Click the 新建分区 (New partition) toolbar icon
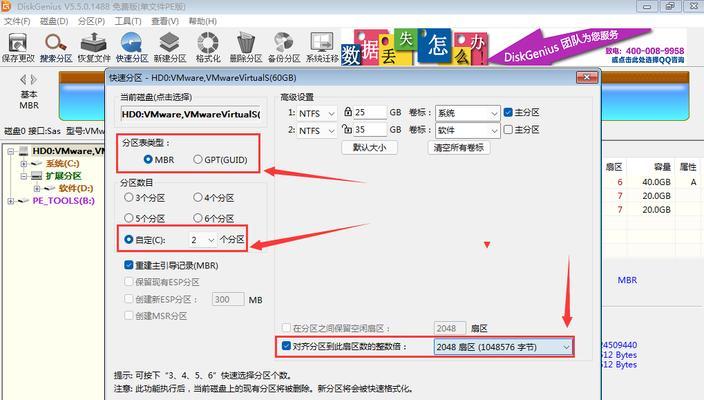The image size is (704, 400). click(170, 47)
